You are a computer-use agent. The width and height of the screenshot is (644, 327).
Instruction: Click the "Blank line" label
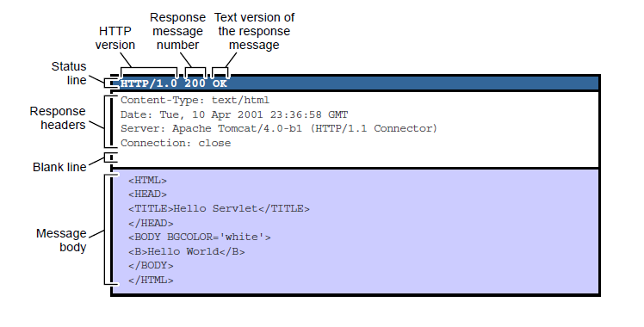coord(59,168)
